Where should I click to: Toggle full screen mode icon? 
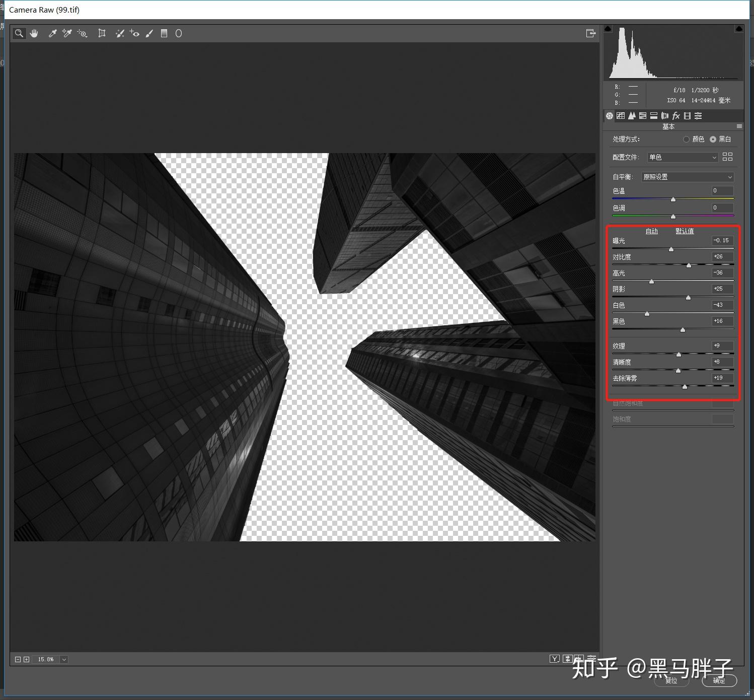coord(591,33)
